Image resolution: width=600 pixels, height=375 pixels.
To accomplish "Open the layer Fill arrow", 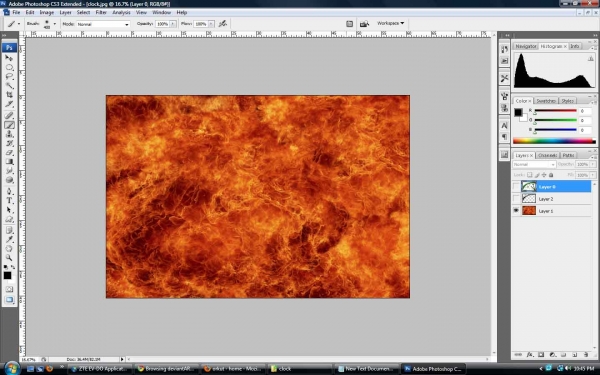I will pyautogui.click(x=593, y=175).
